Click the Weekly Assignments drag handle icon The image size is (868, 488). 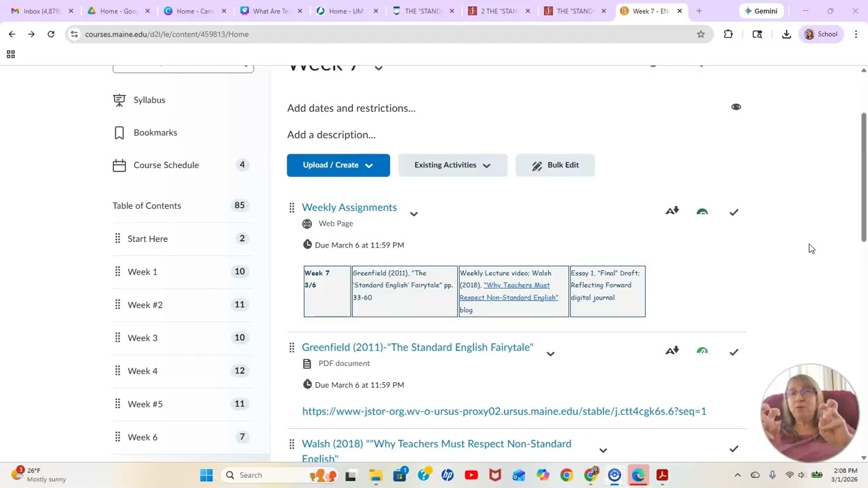click(292, 207)
